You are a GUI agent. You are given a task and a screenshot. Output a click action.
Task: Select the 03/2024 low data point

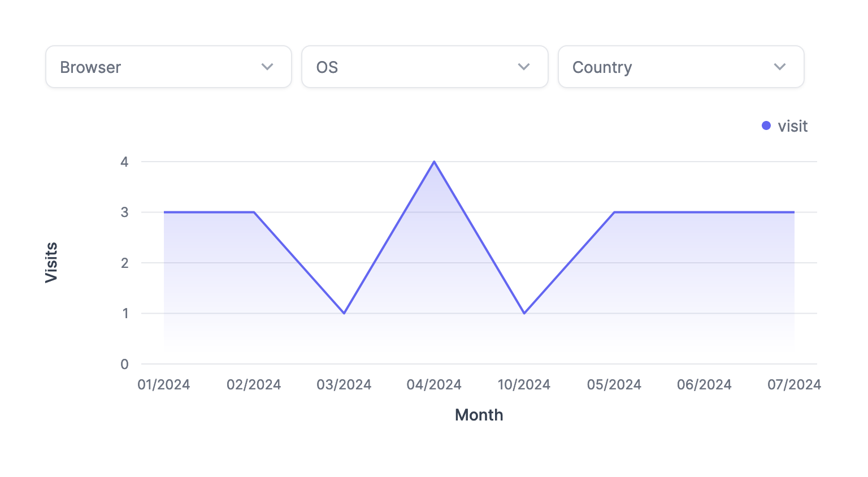point(344,313)
